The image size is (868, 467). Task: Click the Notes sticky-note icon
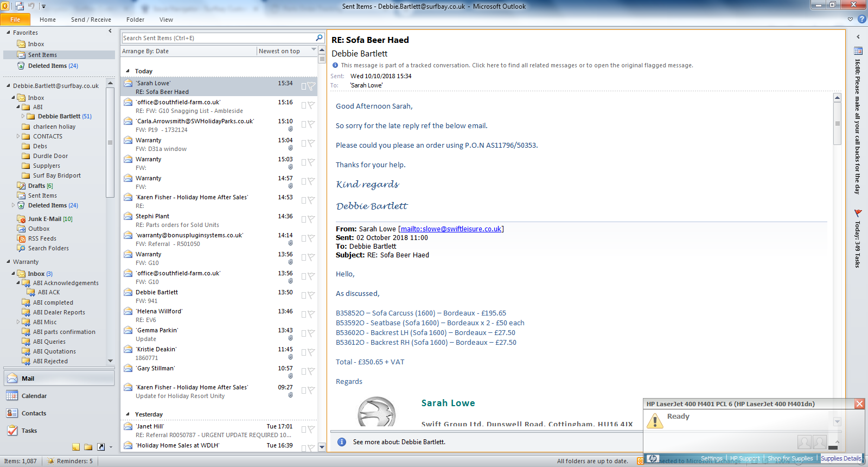(76, 447)
